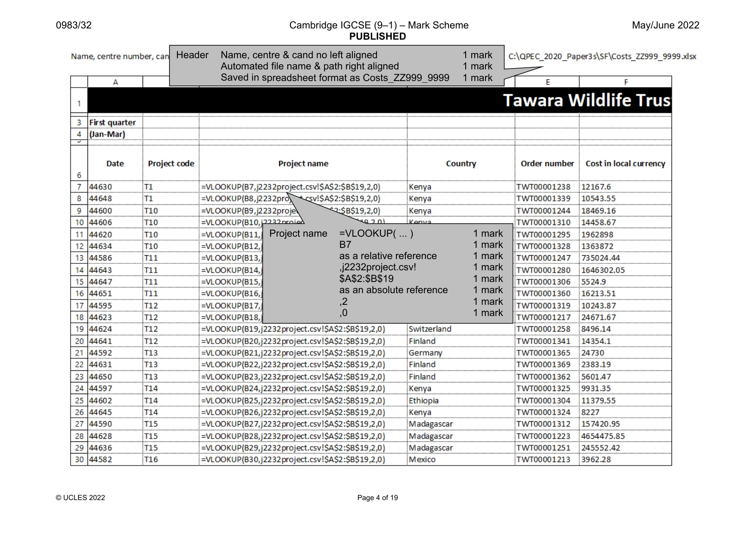Click the 'Cost in local currency' heading
This screenshot has height=535, width=756.
click(x=625, y=163)
